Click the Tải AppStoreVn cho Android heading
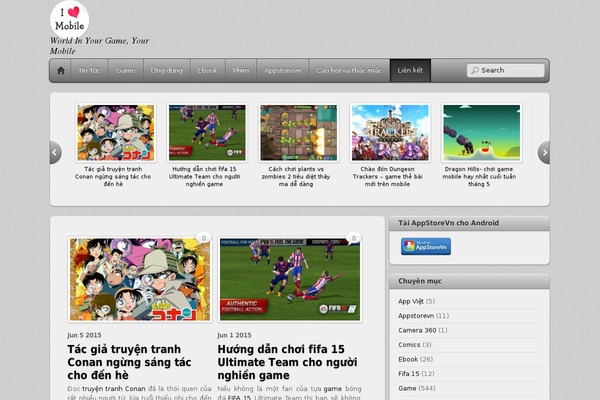Screen dimensions: 600x400 pyautogui.click(x=448, y=223)
